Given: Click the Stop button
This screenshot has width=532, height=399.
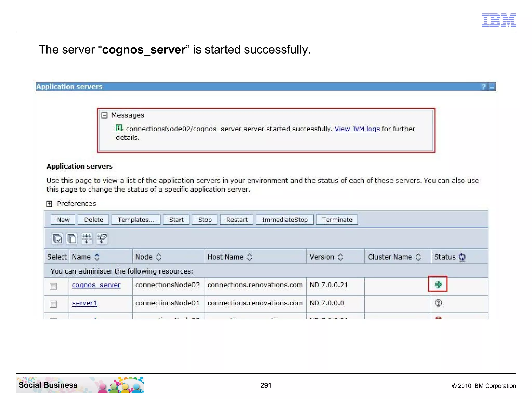Looking at the screenshot, I should pos(205,220).
